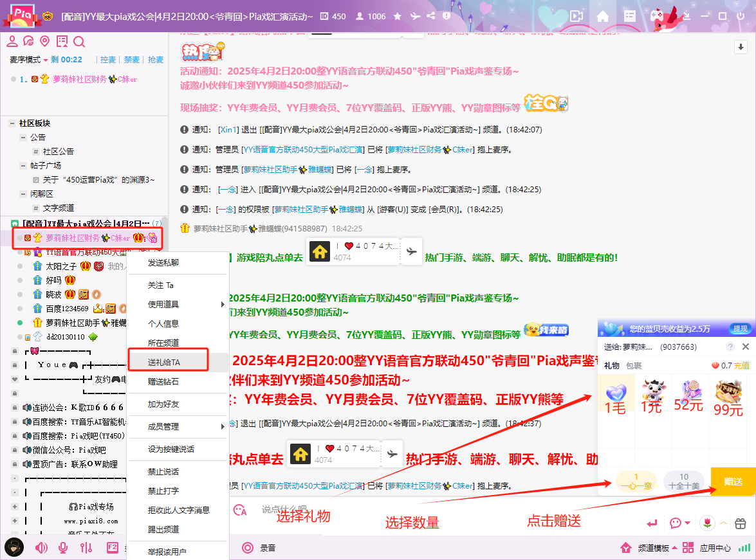
Task: Click the 抢麦 link
Action: point(155,60)
